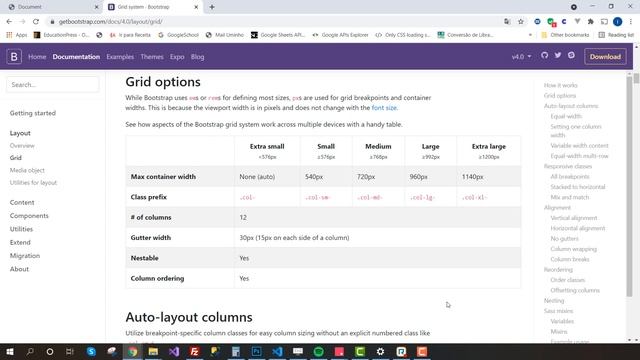Open Media object sidebar link
This screenshot has height=360, width=640.
click(27, 170)
